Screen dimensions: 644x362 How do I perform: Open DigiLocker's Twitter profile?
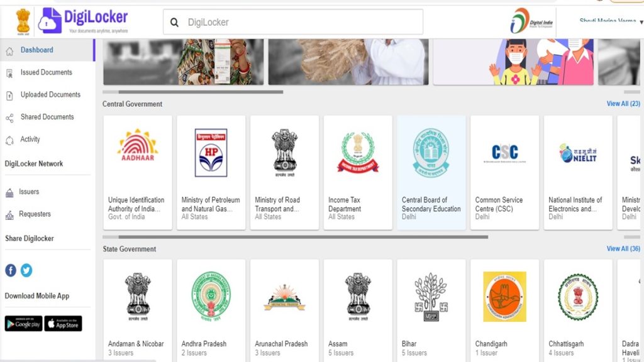26,270
